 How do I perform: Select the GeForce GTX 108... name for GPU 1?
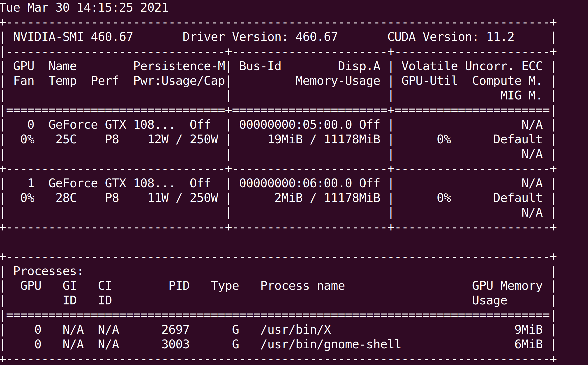pos(111,183)
